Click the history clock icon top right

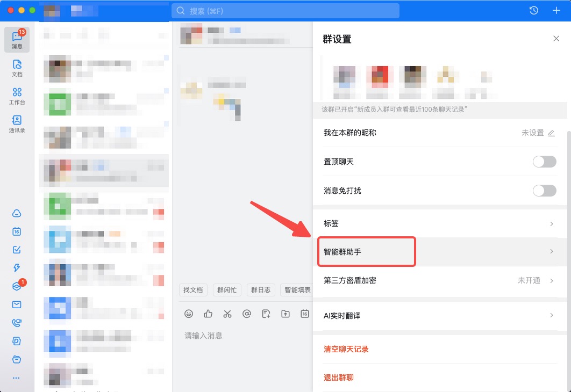[533, 10]
